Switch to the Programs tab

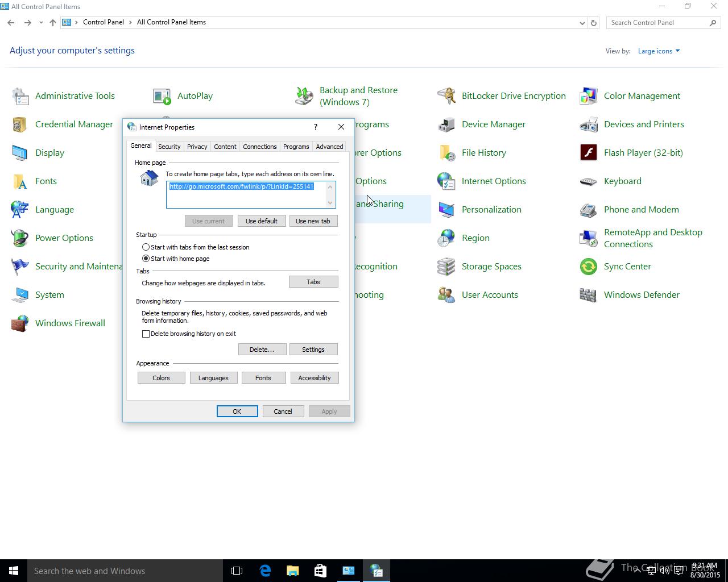[x=296, y=147]
